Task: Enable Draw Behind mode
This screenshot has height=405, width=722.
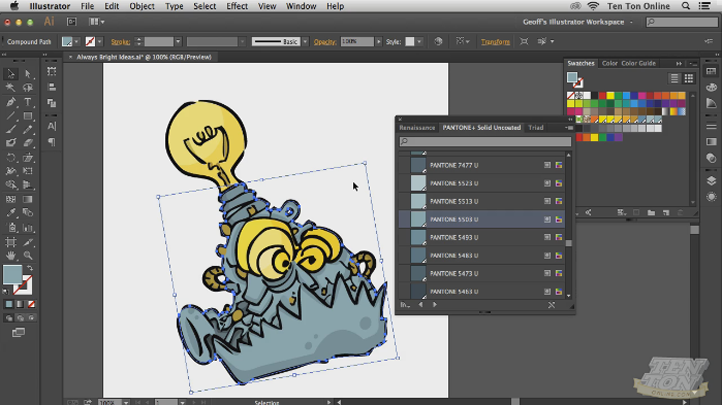Action: tap(20, 318)
